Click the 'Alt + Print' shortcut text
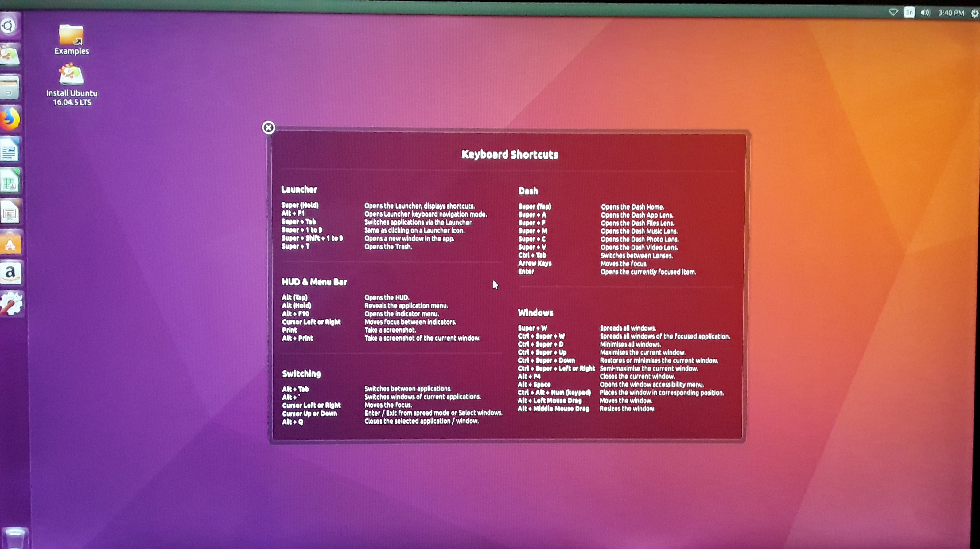The image size is (980, 549). 297,338
